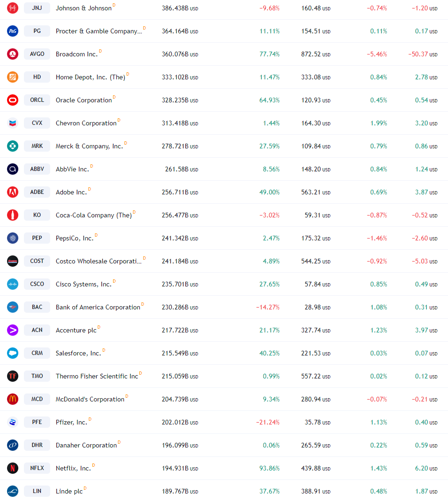Open the CSCO ticker symbol
This screenshot has height=501, width=448.
pyautogui.click(x=37, y=284)
